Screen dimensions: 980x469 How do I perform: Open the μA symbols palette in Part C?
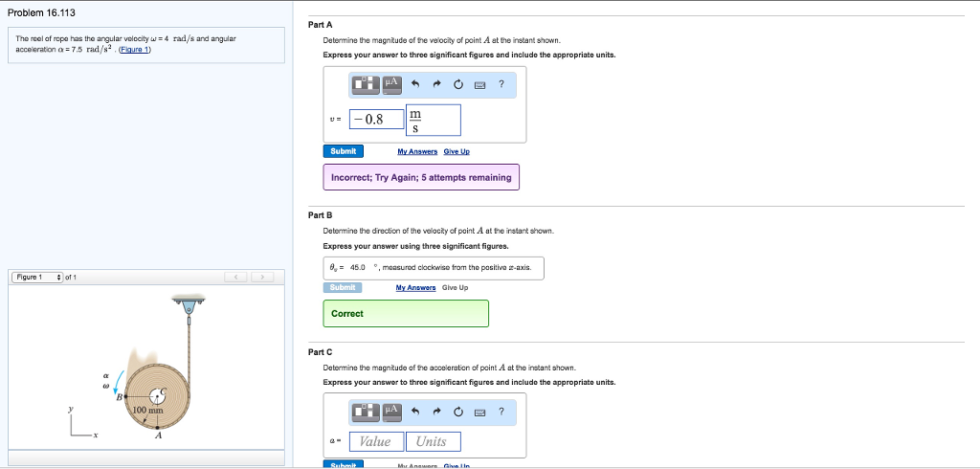[x=390, y=412]
